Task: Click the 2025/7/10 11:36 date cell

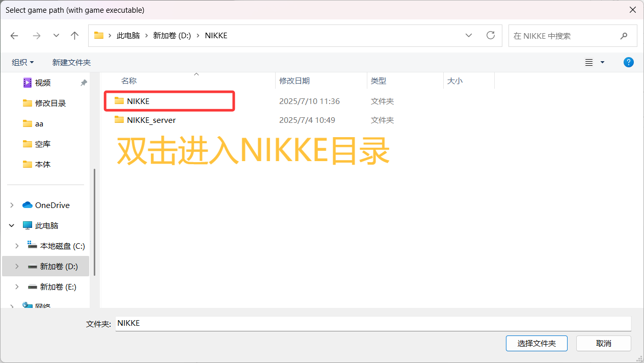Action: pos(309,101)
